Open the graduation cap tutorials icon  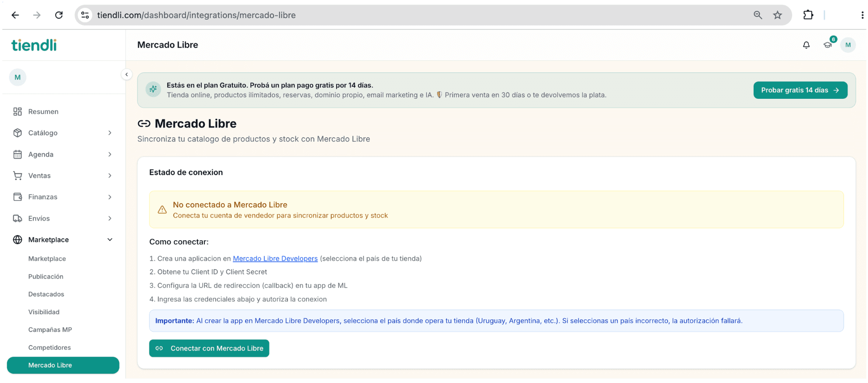point(828,45)
